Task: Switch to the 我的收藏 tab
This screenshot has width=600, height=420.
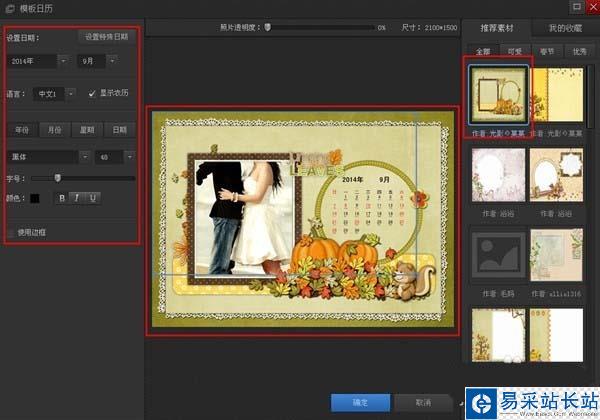Action: click(x=565, y=28)
